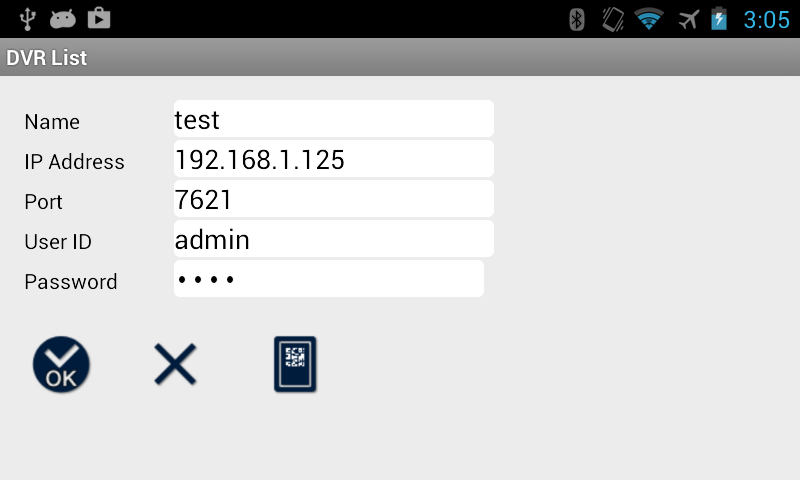Edit the Port field showing 7621

coord(334,198)
